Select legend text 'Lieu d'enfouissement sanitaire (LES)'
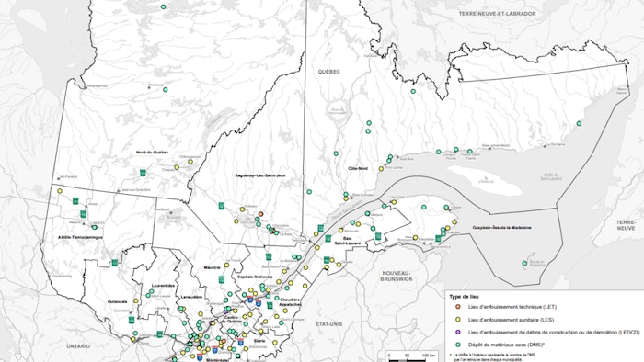Viewport: 644px width, 362px height. 511,320
